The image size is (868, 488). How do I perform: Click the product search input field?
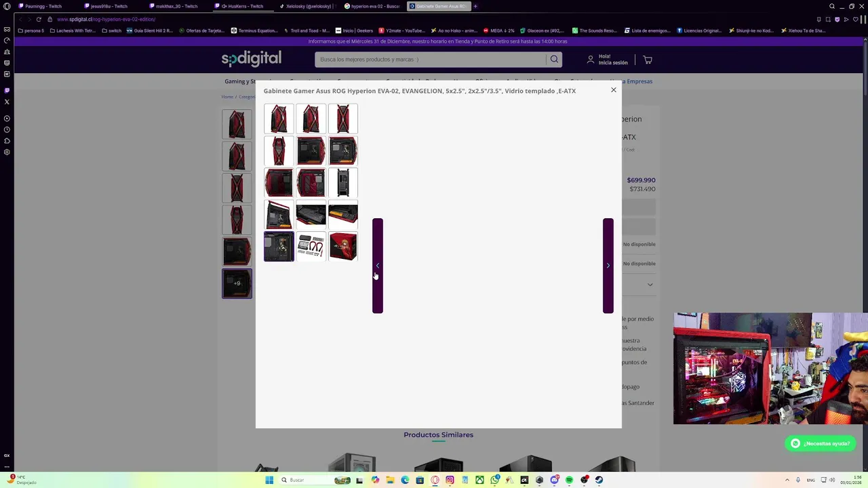click(431, 59)
